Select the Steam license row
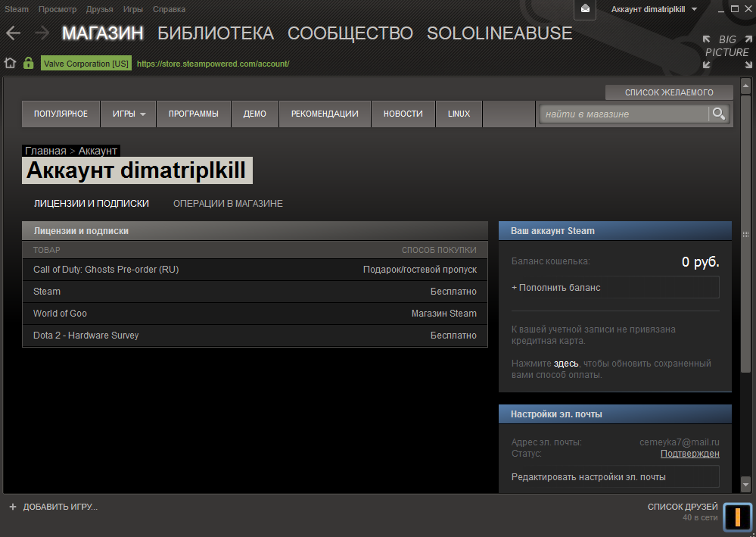This screenshot has height=537, width=756. click(x=255, y=292)
